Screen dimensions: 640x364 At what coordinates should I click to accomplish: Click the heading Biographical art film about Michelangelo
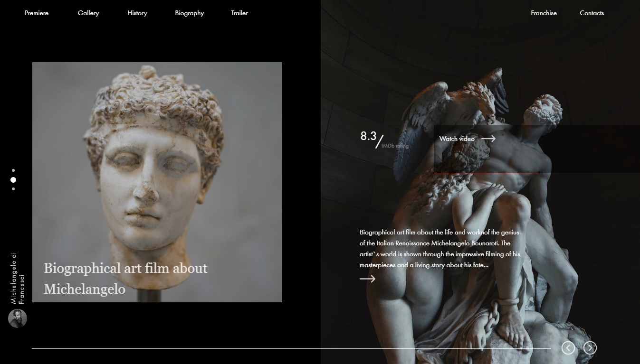click(126, 279)
